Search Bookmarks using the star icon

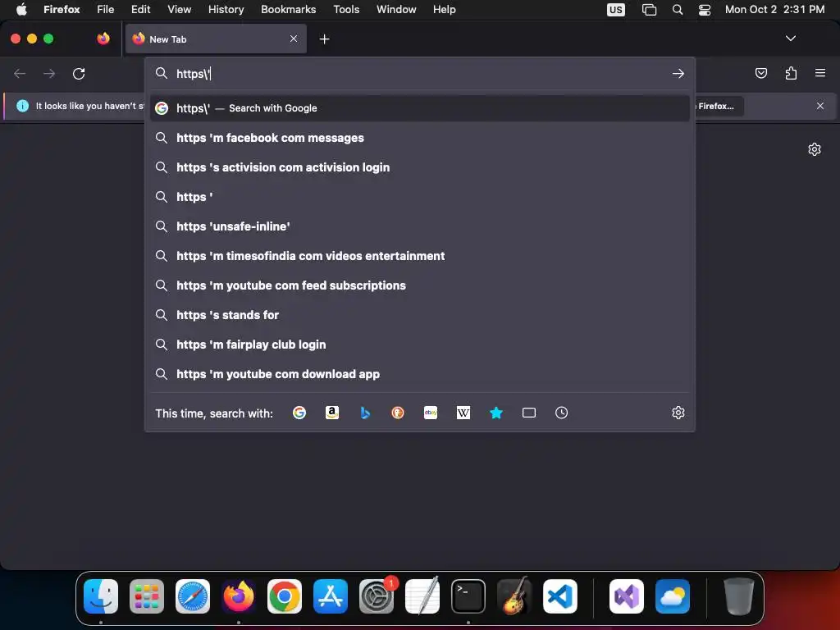coord(496,413)
